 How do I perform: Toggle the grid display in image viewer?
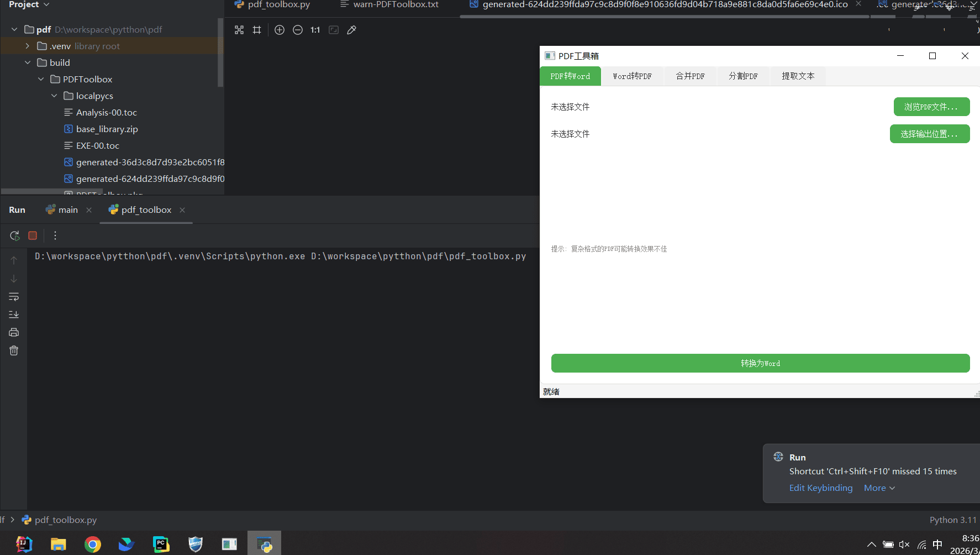click(257, 30)
